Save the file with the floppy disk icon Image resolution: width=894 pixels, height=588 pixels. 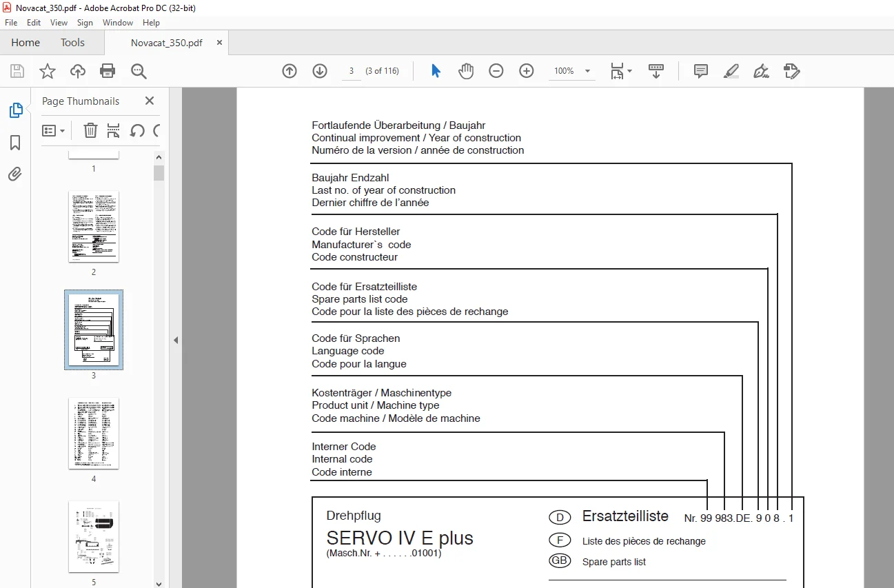tap(17, 71)
